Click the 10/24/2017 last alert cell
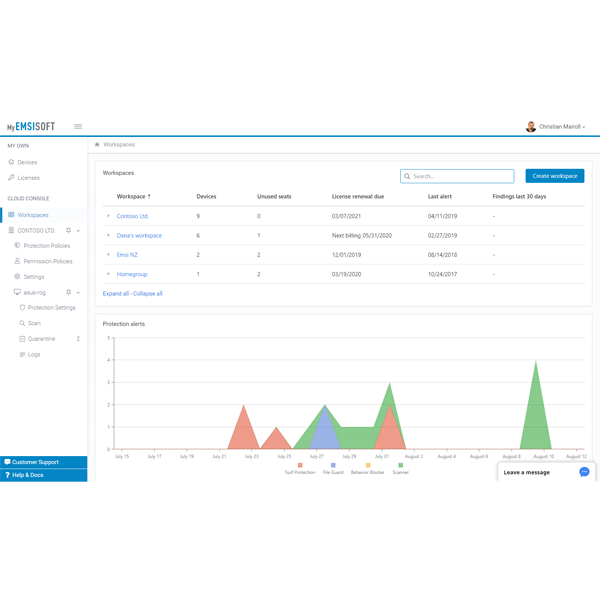Image resolution: width=600 pixels, height=600 pixels. click(442, 274)
